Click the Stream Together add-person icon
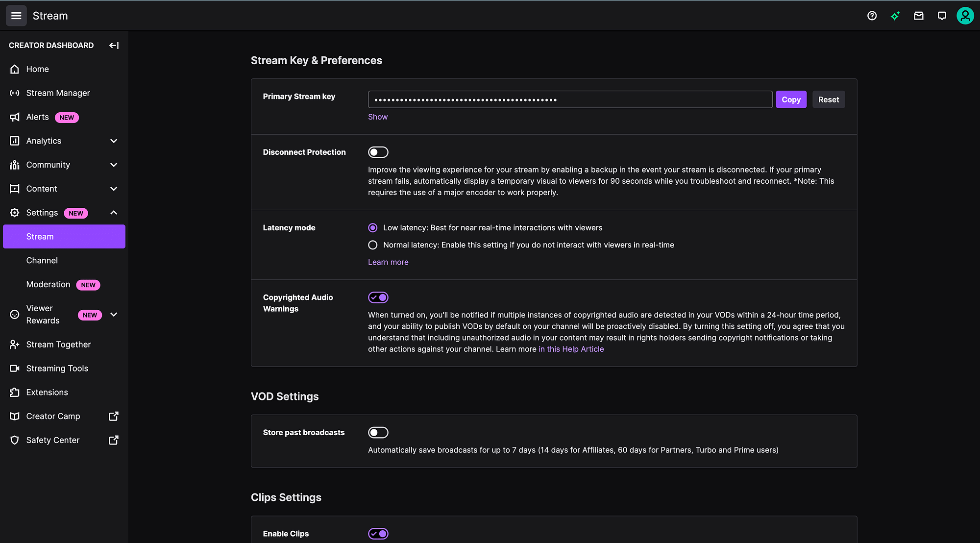 tap(15, 345)
